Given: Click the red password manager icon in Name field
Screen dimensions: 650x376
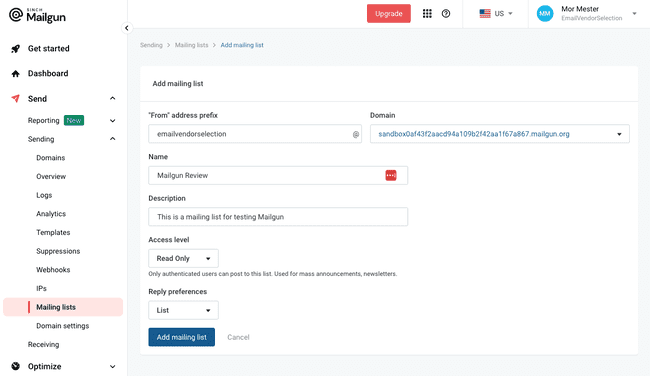Looking at the screenshot, I should [390, 175].
